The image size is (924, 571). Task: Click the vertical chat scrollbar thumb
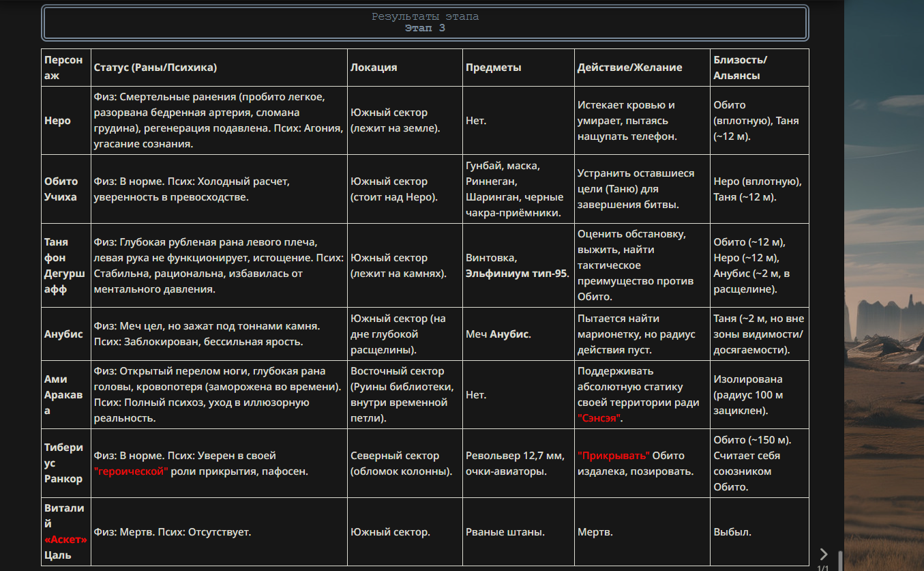pyautogui.click(x=840, y=561)
